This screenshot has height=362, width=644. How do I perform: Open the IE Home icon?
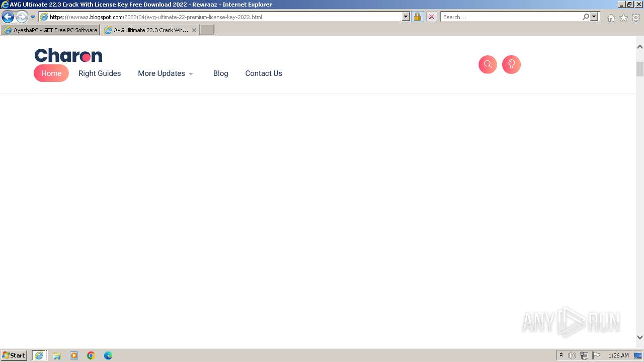tap(611, 18)
